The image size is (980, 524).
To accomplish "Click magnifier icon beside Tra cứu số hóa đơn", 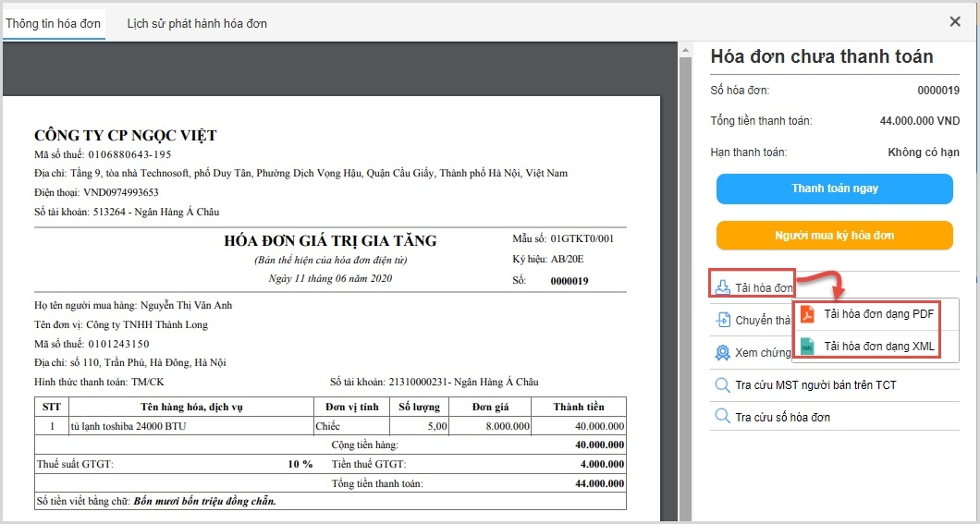I will 722,416.
